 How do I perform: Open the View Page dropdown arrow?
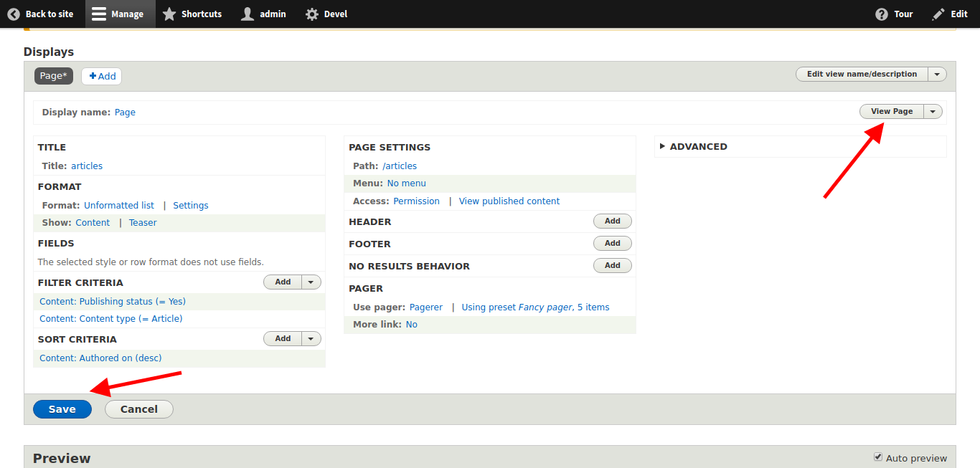pos(932,111)
